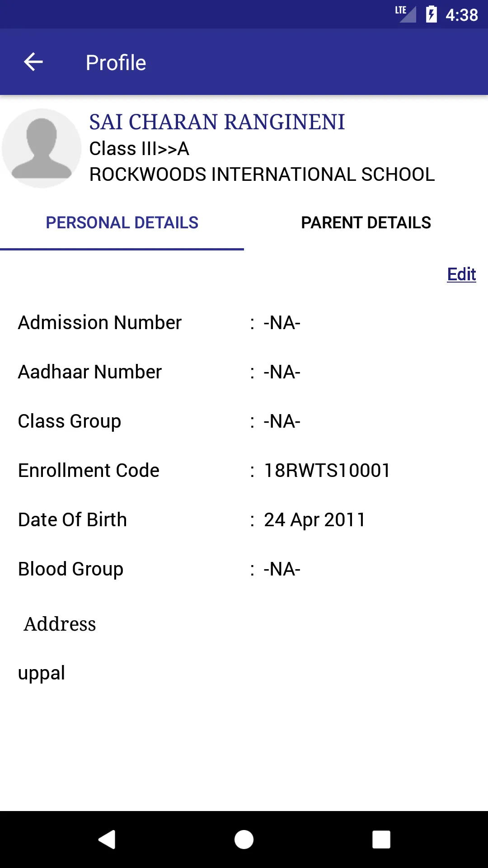The image size is (488, 868).
Task: Tap Rockwoods International School name
Action: pyautogui.click(x=262, y=175)
